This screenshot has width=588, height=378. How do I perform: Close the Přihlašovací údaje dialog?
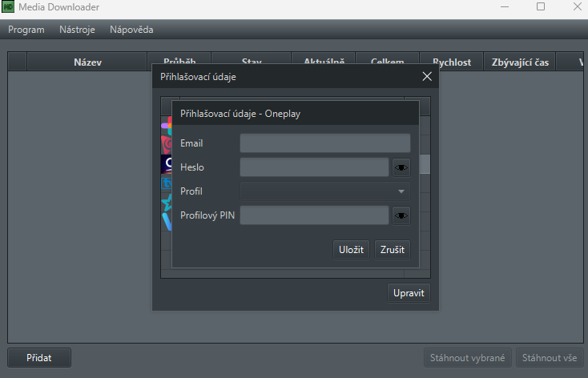(427, 77)
